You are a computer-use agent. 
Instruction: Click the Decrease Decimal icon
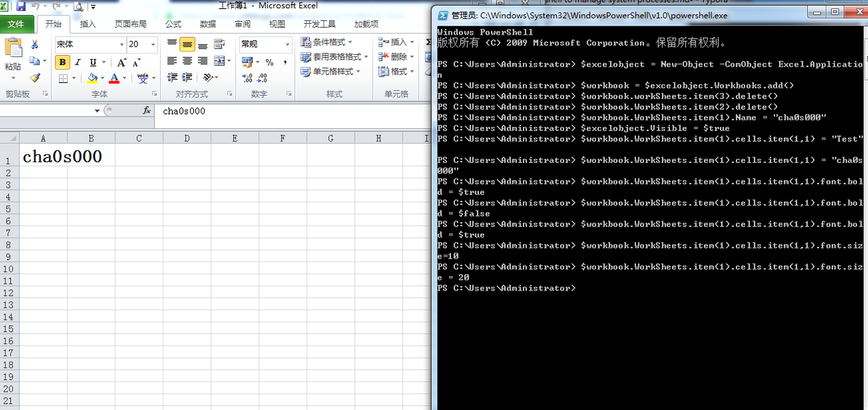coord(262,78)
